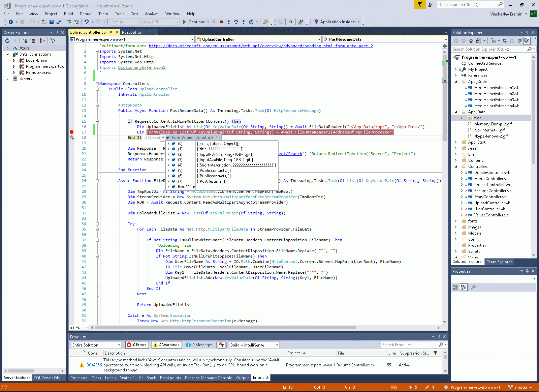Click the Save All toolbar icon
The width and height of the screenshot is (539, 392).
tap(59, 22)
